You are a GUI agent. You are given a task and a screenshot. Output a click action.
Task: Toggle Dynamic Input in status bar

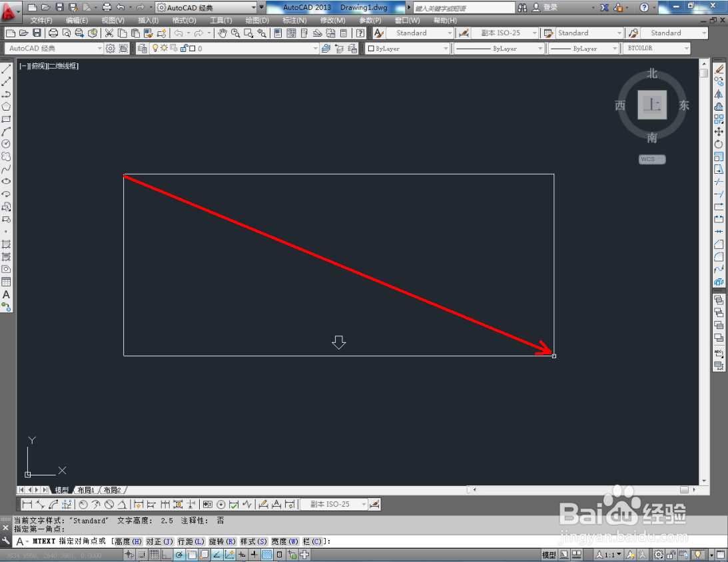(242, 555)
